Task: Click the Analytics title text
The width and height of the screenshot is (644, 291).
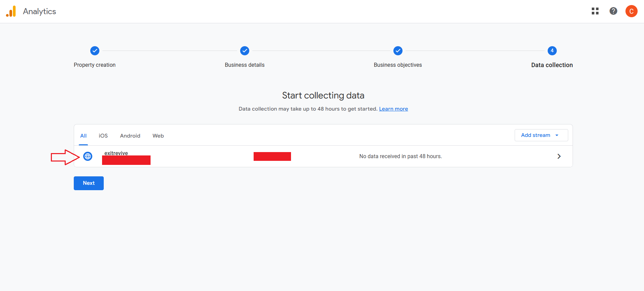Action: (39, 11)
